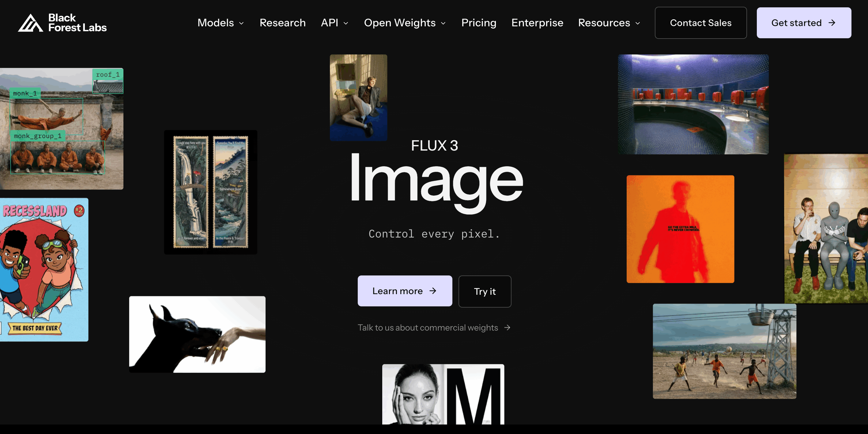Click the monk_1 label tag
Screen dimensions: 868x434
(25, 93)
